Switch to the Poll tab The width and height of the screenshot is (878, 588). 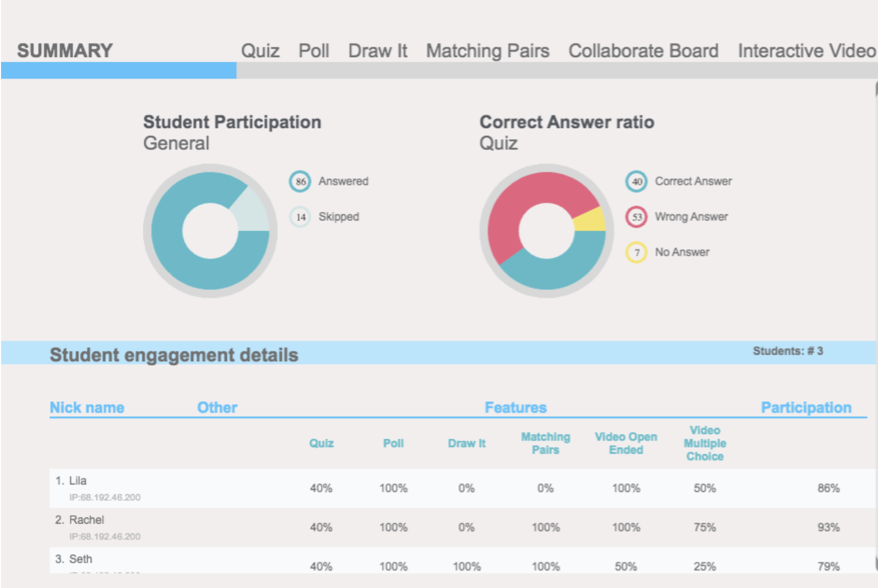pyautogui.click(x=313, y=51)
